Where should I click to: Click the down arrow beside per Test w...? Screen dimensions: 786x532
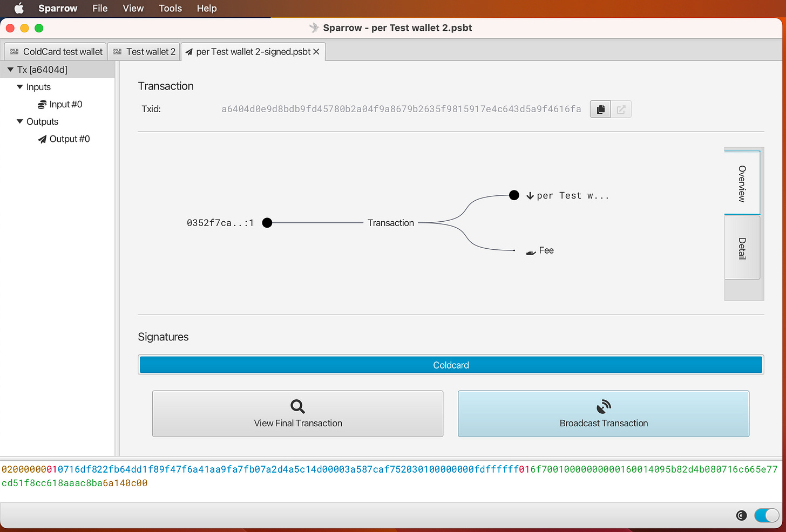[x=530, y=196]
